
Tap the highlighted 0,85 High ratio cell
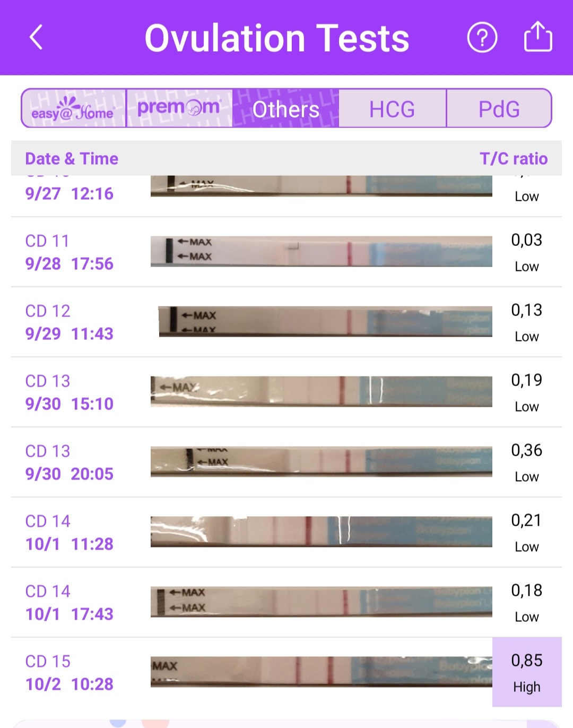pos(527,672)
